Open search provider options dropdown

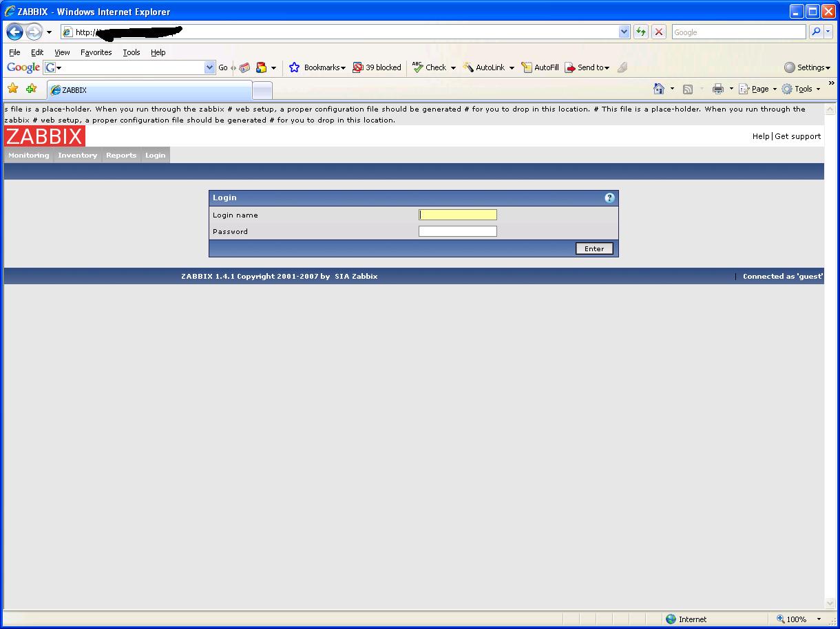pos(828,32)
